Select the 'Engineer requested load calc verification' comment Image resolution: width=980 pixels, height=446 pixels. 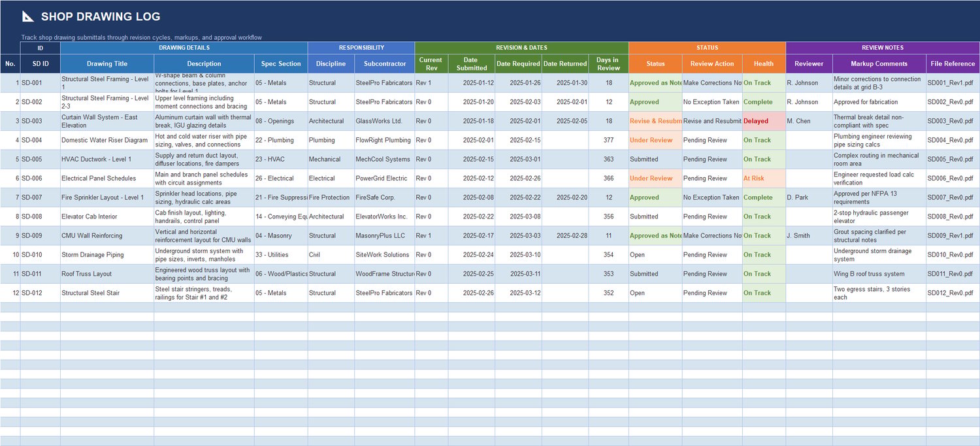[879, 178]
